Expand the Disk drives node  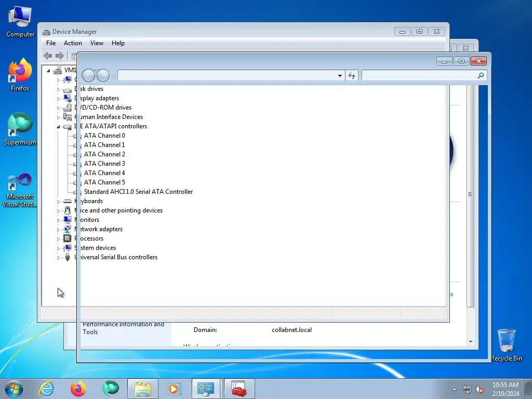click(x=58, y=89)
